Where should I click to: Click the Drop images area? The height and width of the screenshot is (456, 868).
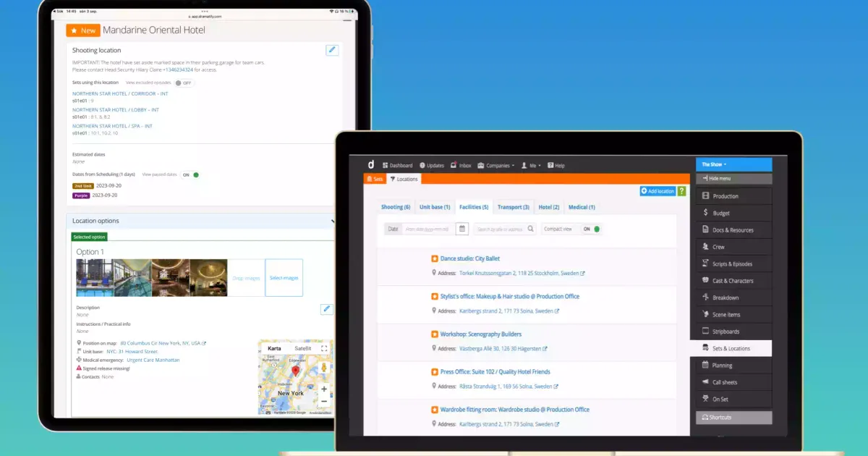click(246, 278)
